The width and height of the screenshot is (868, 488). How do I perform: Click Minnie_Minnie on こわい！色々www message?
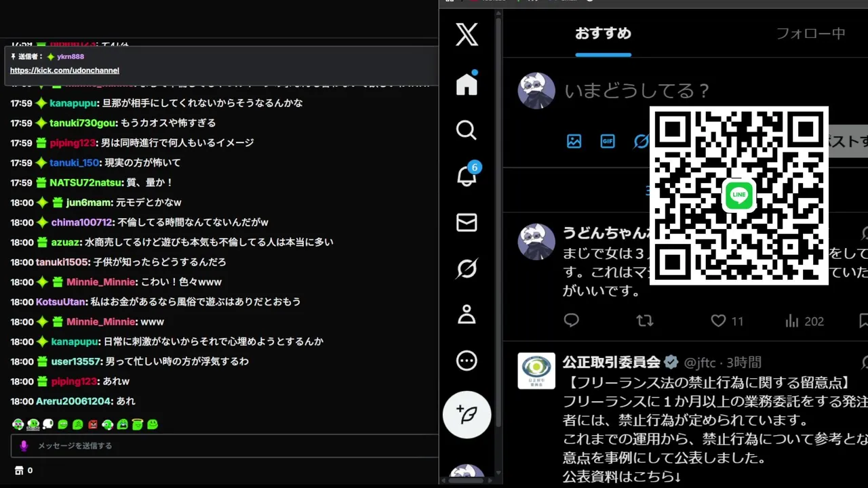pos(102,282)
